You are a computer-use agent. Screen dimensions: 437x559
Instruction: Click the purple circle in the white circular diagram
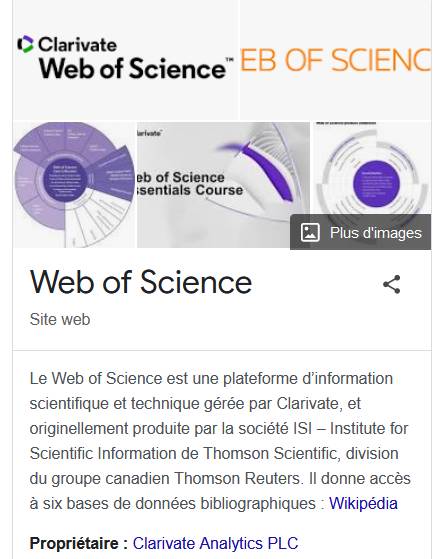click(376, 184)
